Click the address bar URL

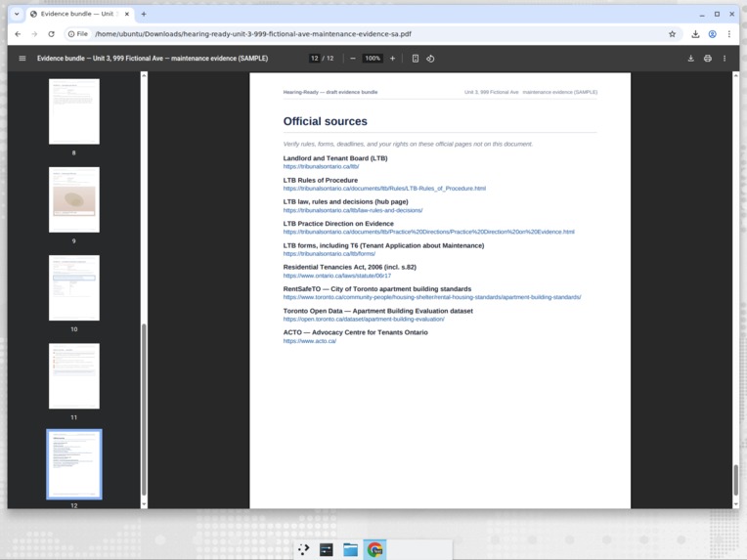253,34
